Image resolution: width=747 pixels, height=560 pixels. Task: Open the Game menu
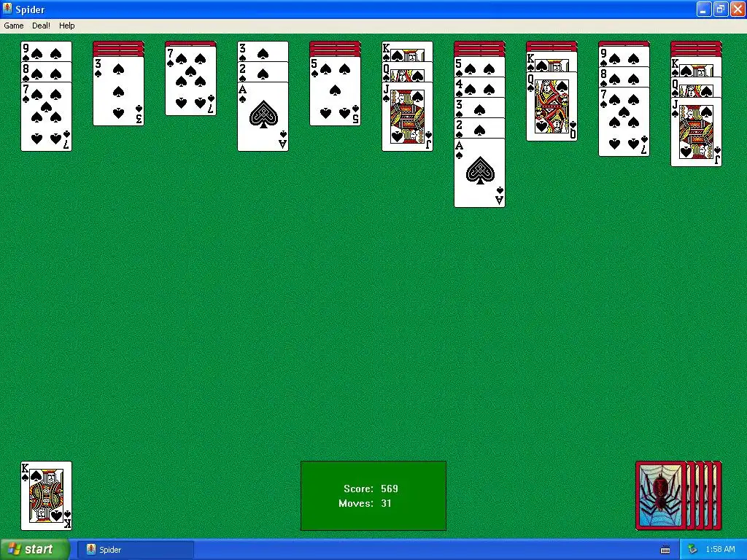[14, 26]
